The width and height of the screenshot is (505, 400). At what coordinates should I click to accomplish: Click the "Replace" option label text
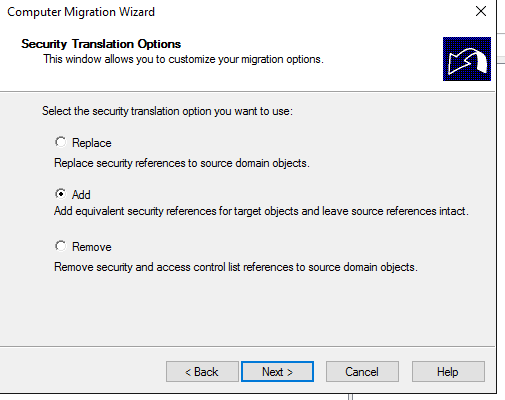coord(92,143)
